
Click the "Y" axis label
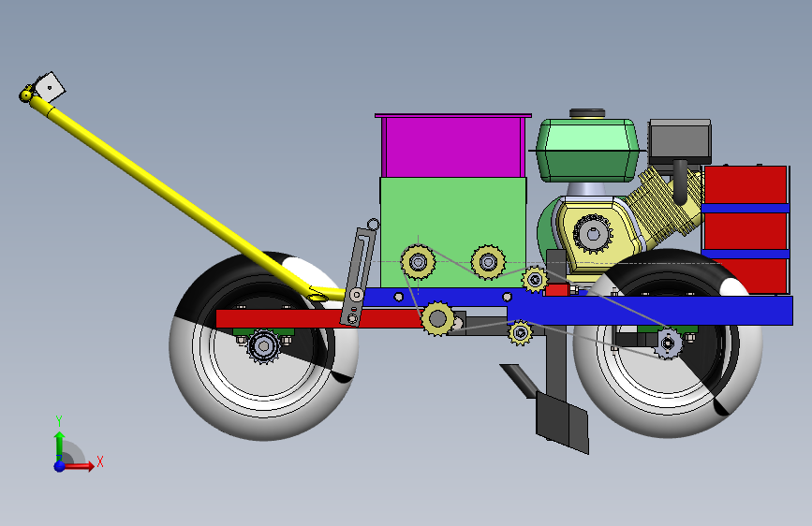click(x=58, y=421)
